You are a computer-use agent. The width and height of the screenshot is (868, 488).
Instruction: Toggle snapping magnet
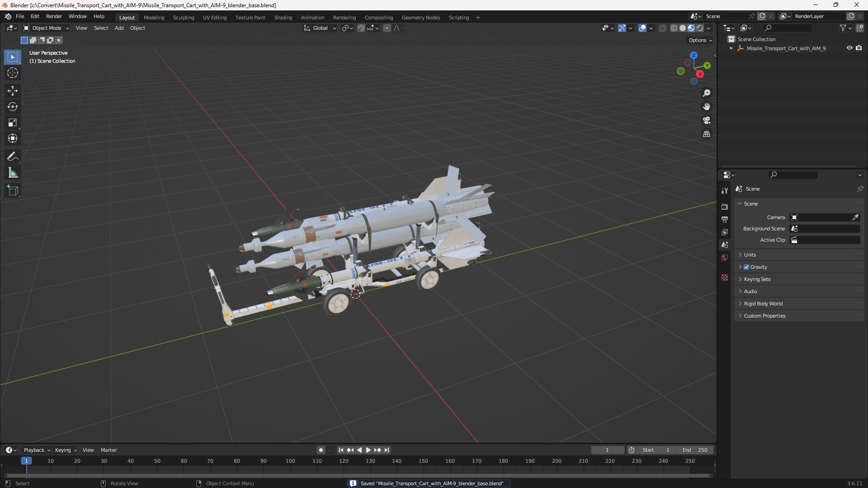(x=361, y=28)
